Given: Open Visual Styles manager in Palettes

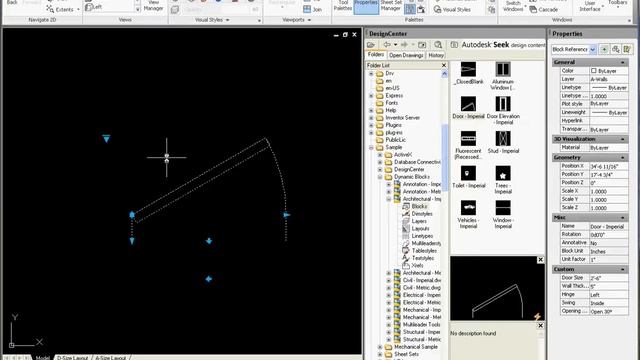Looking at the screenshot, I should [452, 9].
